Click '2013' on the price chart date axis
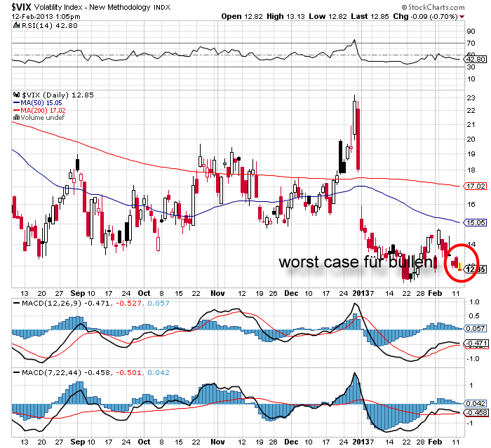 (x=361, y=293)
